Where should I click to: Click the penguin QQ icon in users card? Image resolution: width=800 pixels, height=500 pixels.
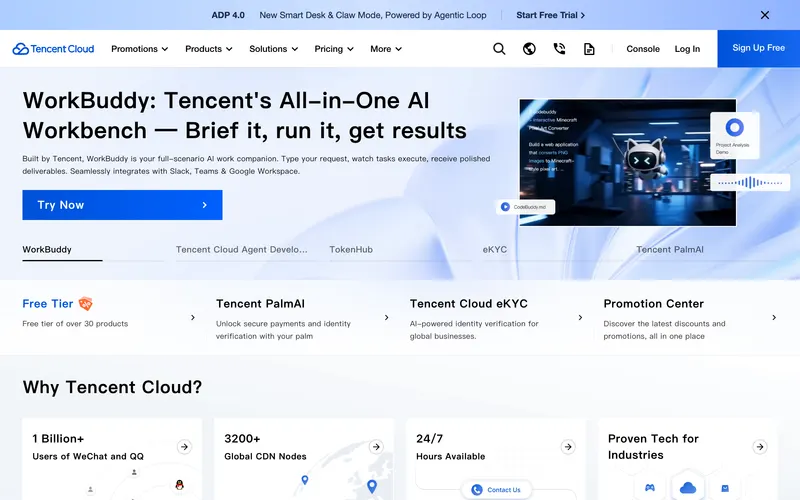[179, 485]
